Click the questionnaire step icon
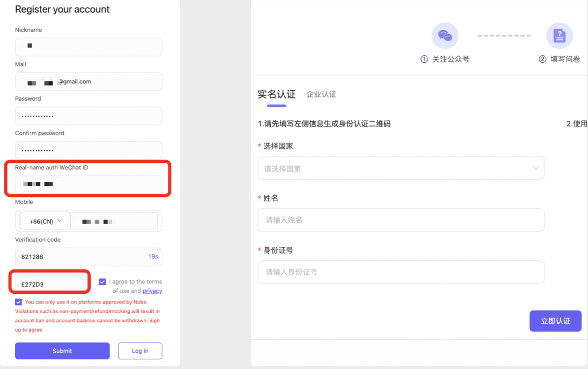The width and height of the screenshot is (588, 369). [559, 36]
